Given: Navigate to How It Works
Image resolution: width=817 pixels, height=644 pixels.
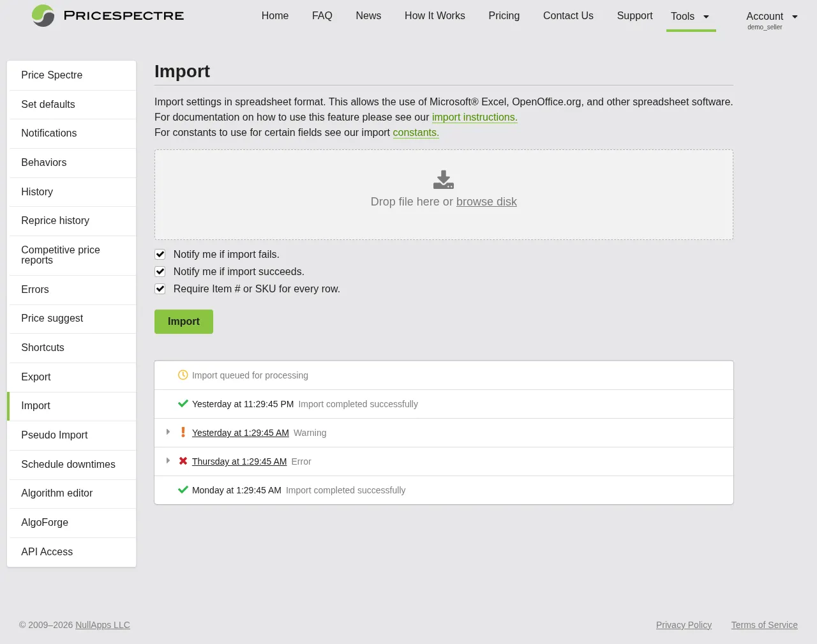Looking at the screenshot, I should click(435, 16).
